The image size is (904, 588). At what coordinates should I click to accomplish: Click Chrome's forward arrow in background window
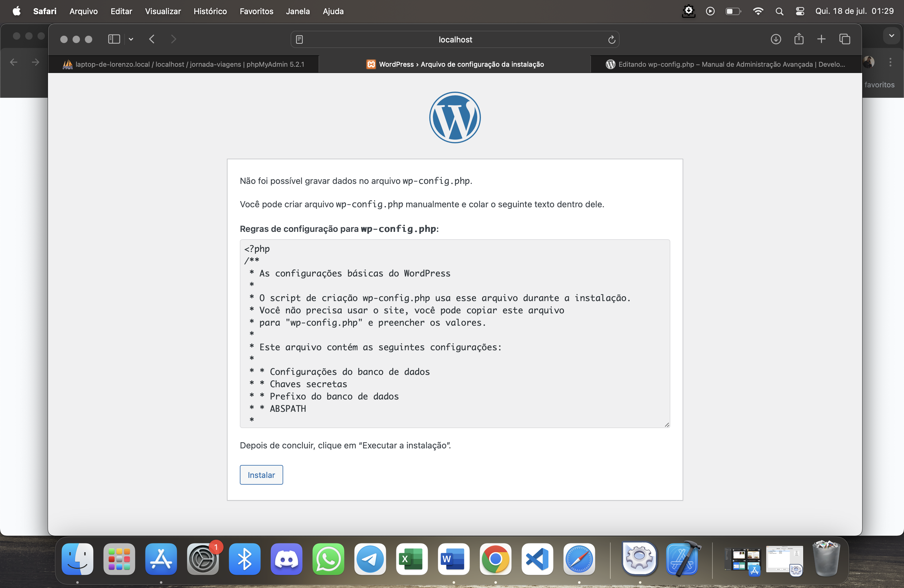click(x=35, y=62)
